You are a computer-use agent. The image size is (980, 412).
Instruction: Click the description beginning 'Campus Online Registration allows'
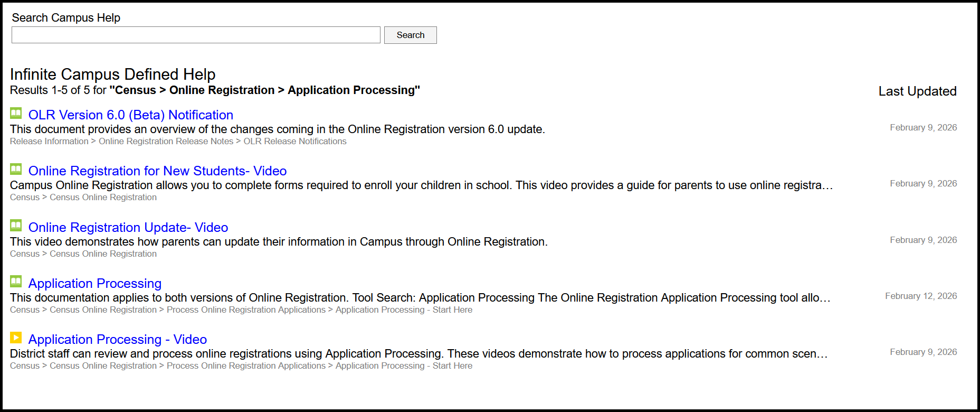point(422,185)
